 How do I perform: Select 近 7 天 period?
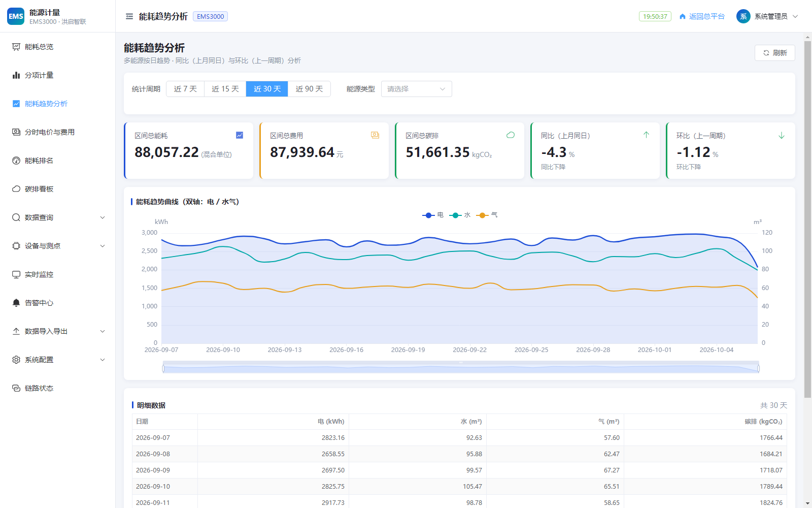pyautogui.click(x=185, y=89)
